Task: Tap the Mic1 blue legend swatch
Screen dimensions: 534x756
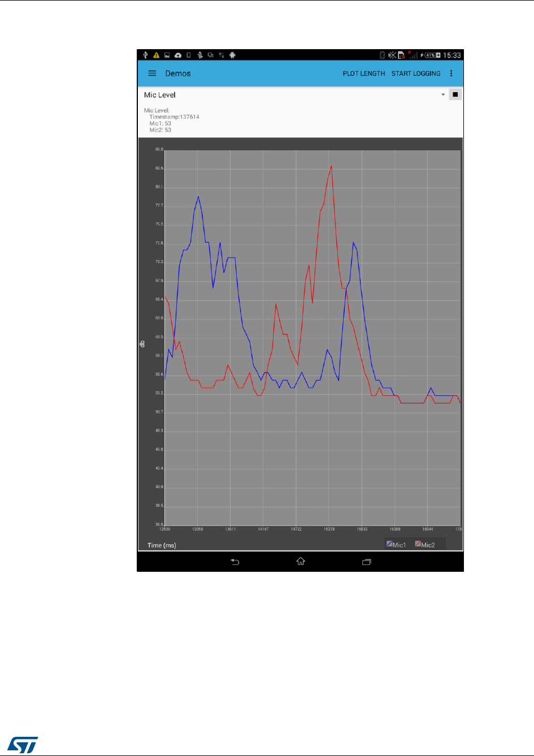Action: [x=389, y=544]
